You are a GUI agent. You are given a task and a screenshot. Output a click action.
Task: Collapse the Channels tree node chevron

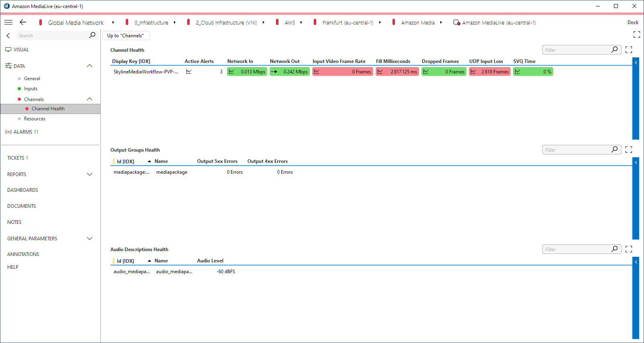point(90,99)
